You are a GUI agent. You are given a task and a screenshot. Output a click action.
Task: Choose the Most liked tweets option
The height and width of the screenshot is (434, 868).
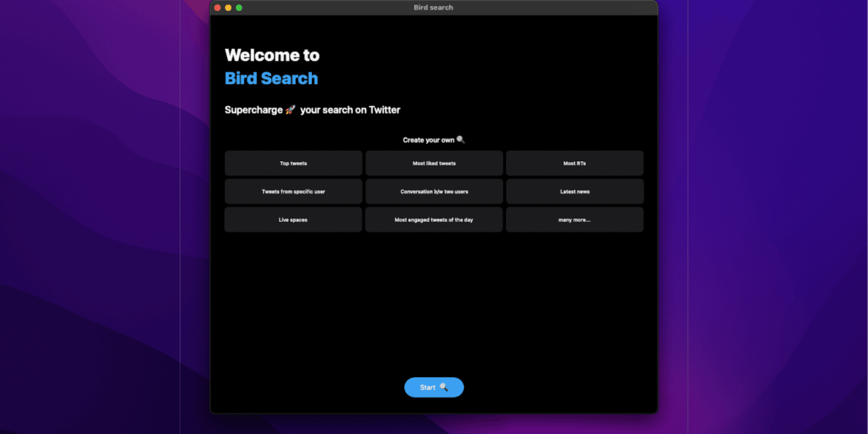point(434,163)
